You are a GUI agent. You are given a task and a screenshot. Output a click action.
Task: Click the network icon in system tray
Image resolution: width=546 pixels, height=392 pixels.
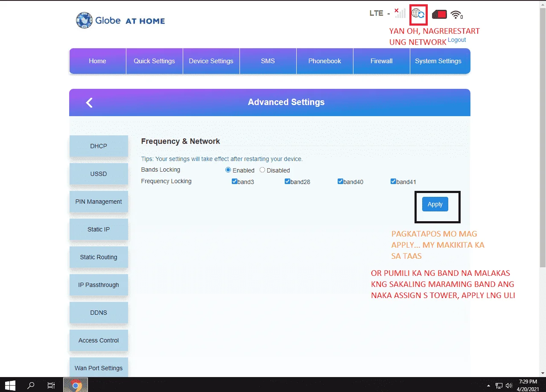[499, 385]
